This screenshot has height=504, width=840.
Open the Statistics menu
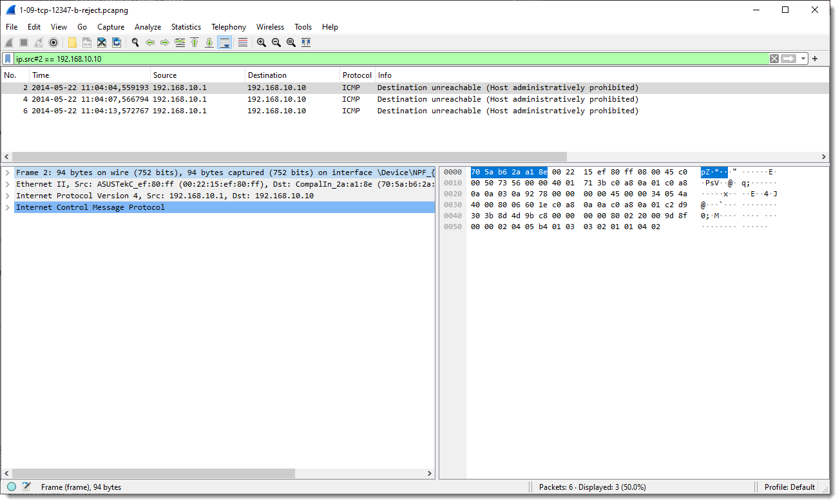click(186, 27)
